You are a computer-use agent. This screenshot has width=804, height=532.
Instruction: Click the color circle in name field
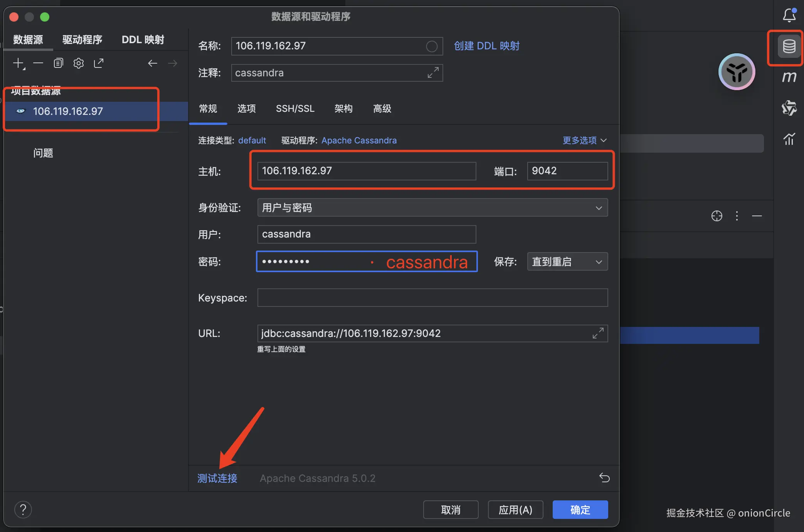point(432,46)
